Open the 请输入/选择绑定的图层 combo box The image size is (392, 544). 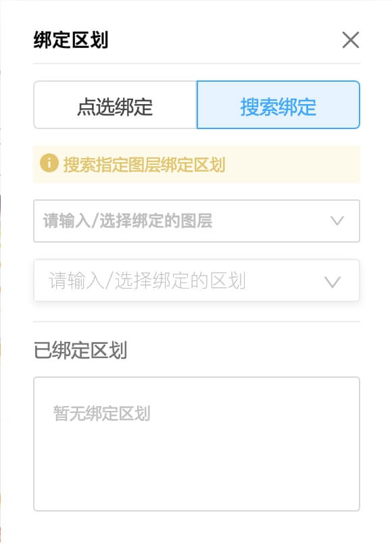(x=197, y=221)
